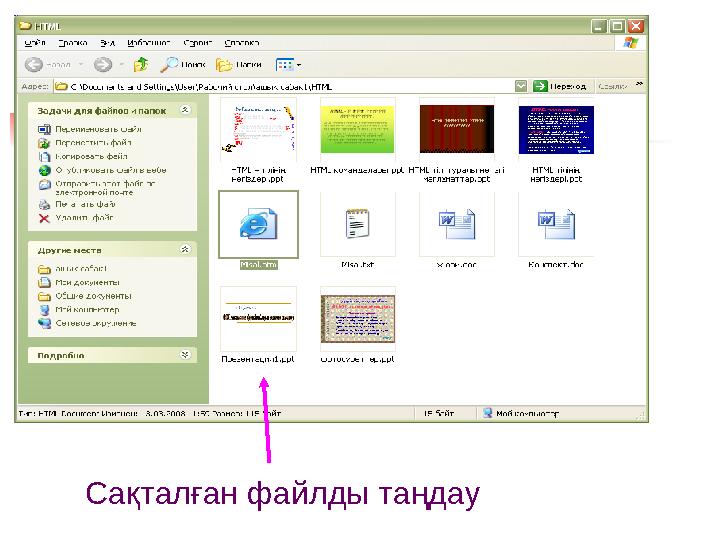Click the Forward navigation arrow

(103, 65)
